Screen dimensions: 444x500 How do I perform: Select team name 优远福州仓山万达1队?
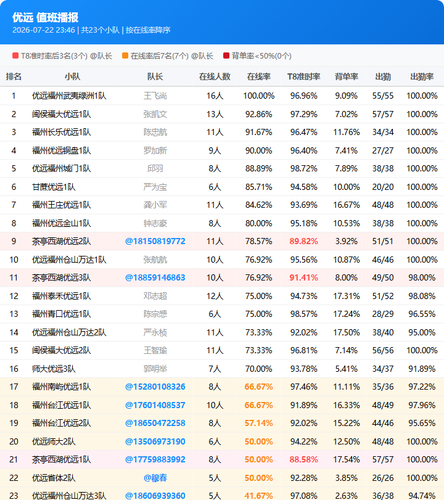[69, 259]
